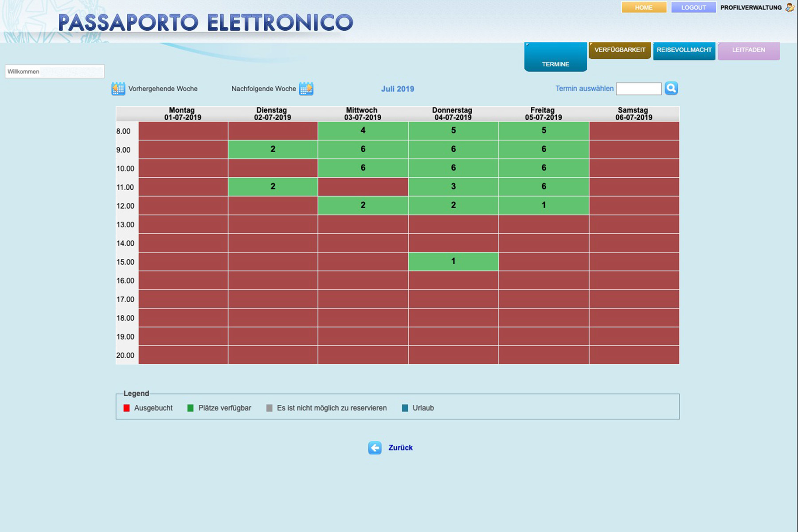This screenshot has height=532, width=798.
Task: Switch to the Verfügbarkeit tab
Action: [x=619, y=50]
